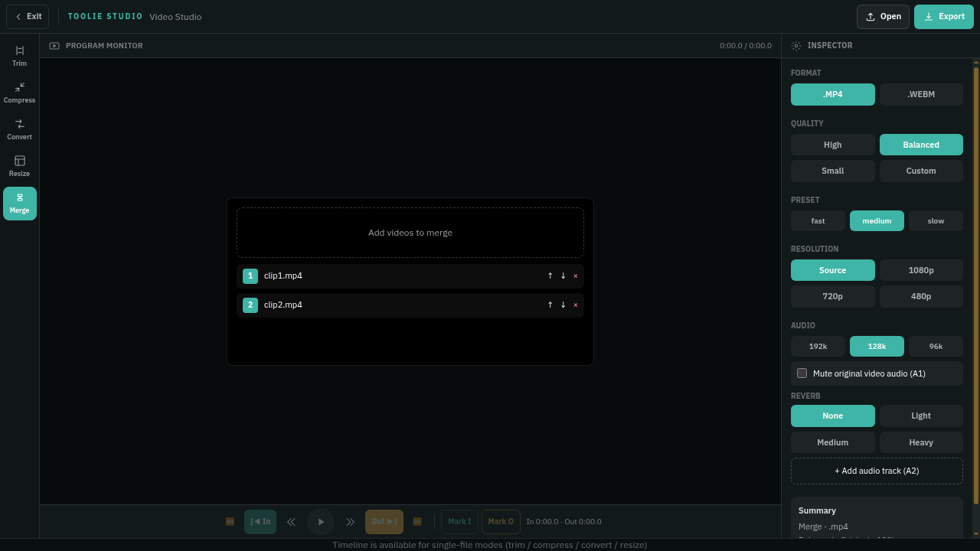Screen dimensions: 980x551
Task: Click the Inspector panel scrollbar
Action: (976, 285)
